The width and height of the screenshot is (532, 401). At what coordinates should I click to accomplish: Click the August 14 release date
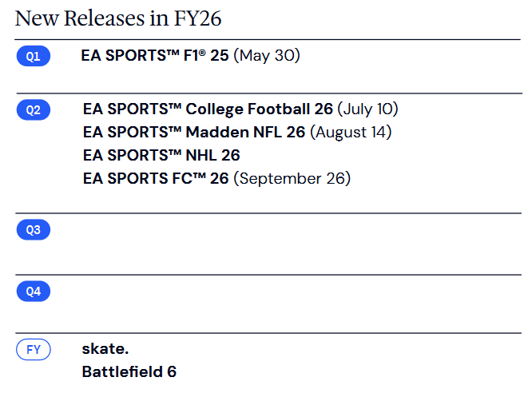click(x=351, y=133)
